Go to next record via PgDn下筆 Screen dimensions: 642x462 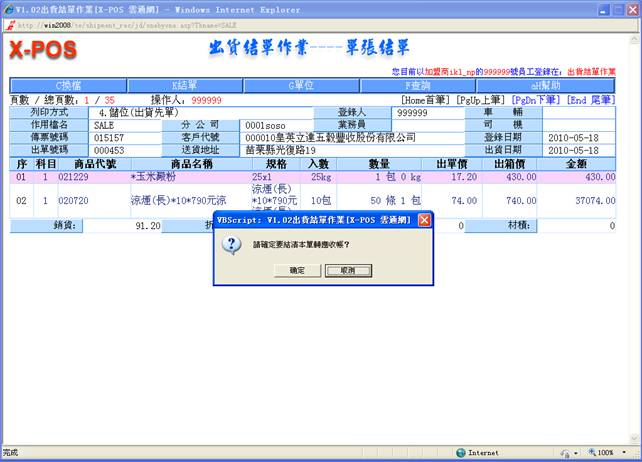point(536,100)
